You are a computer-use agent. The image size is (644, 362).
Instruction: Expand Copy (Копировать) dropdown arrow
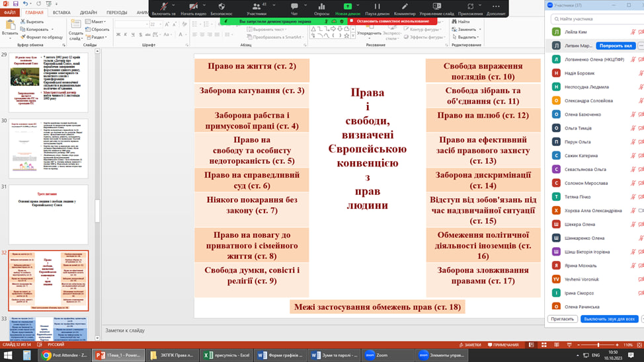53,30
